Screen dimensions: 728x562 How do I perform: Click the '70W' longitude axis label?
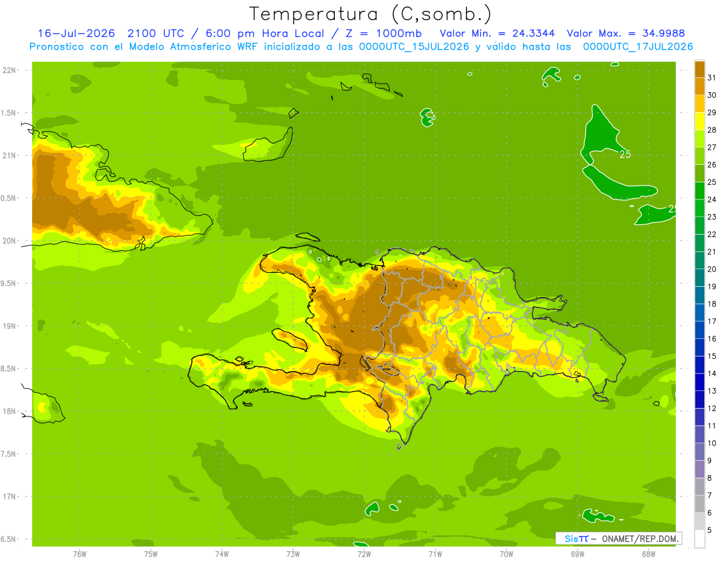(507, 554)
